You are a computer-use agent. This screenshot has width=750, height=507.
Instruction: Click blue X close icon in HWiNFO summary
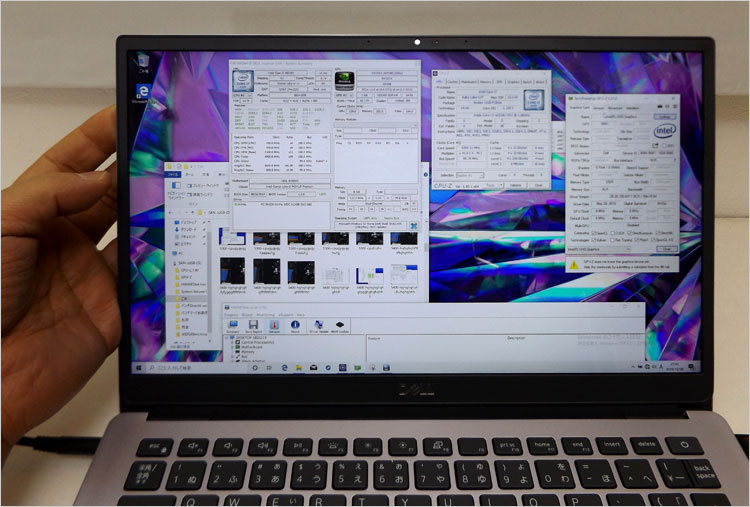414,226
